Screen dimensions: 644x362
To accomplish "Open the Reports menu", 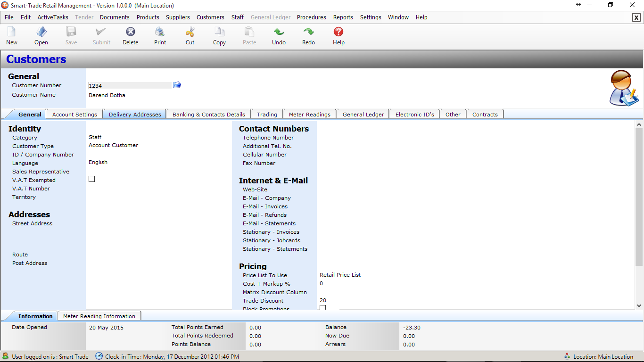I will coord(343,17).
